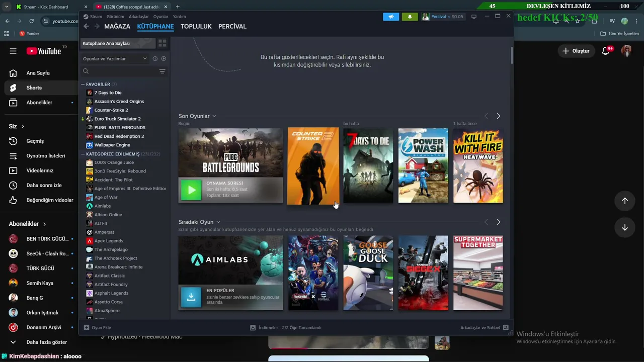Open Supermarket Together cover thumbnail

click(478, 273)
